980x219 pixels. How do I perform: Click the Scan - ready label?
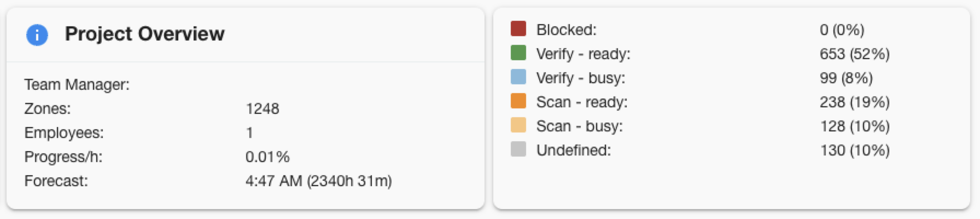pyautogui.click(x=582, y=102)
